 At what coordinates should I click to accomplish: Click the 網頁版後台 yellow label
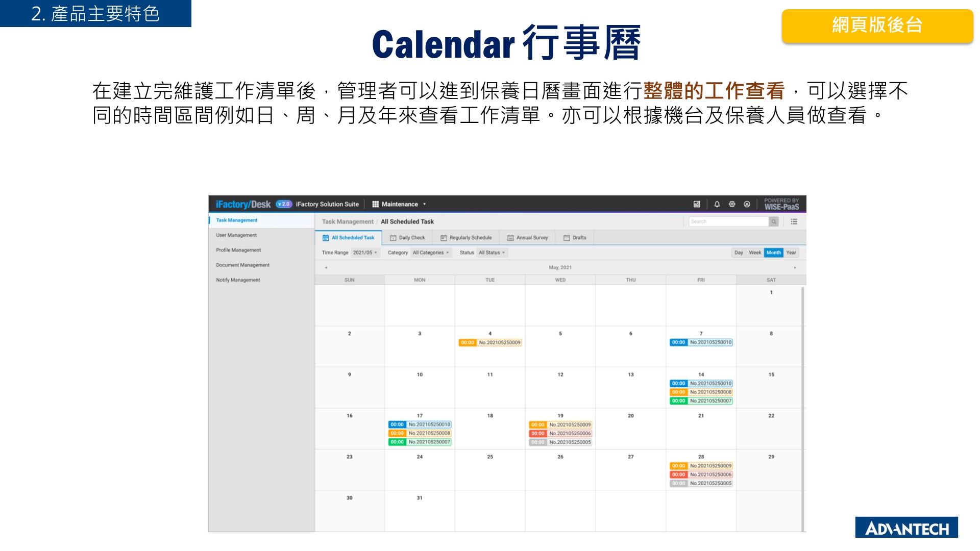[877, 26]
